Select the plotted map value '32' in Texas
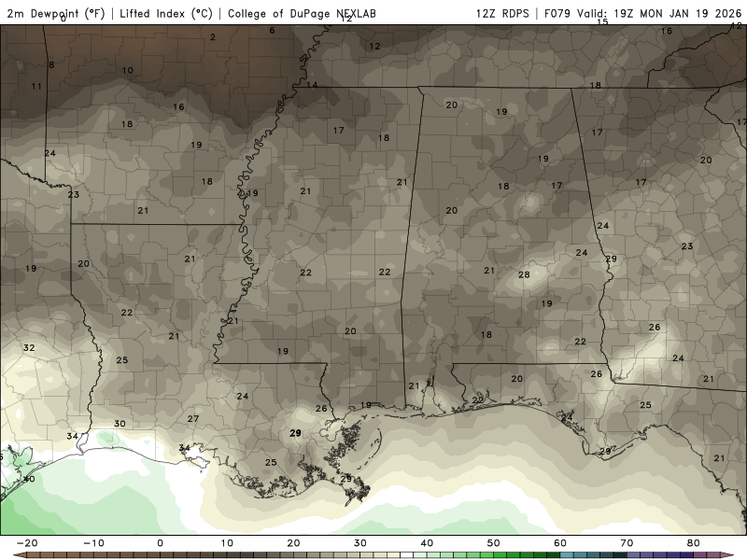This screenshot has width=747, height=560. [29, 348]
